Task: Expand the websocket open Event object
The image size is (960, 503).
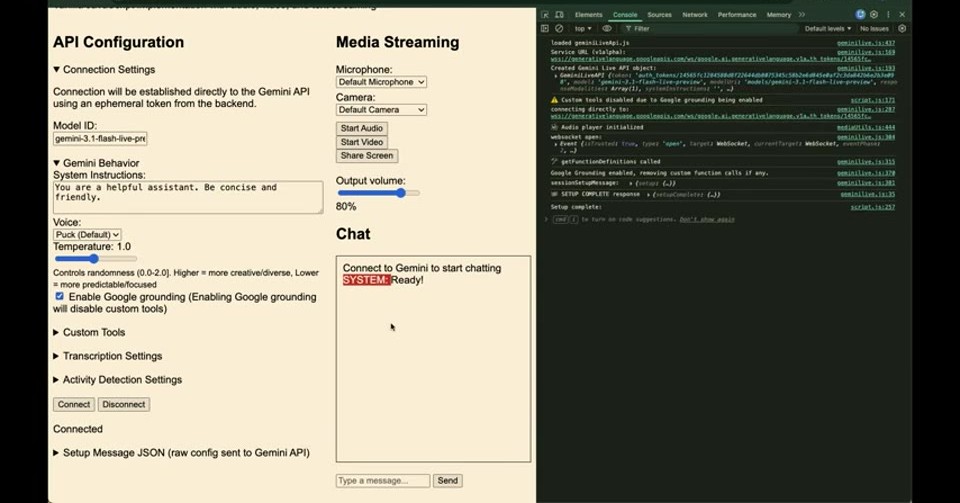Action: click(556, 144)
